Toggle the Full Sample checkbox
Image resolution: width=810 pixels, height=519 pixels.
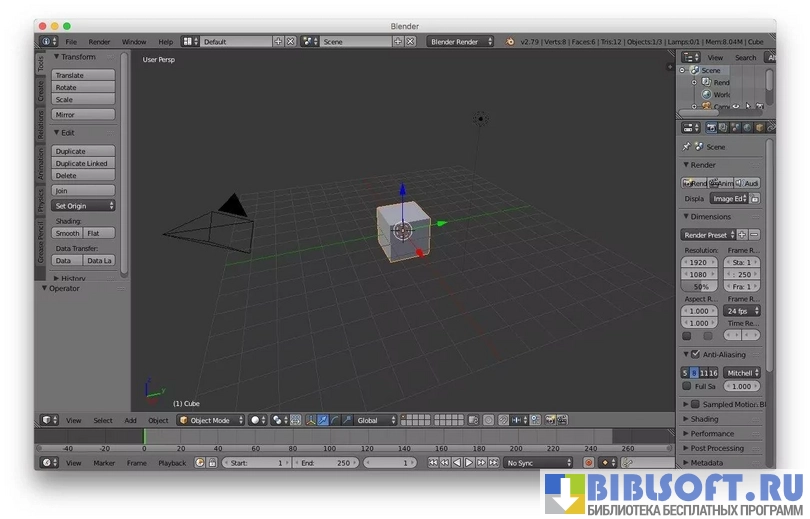click(686, 386)
